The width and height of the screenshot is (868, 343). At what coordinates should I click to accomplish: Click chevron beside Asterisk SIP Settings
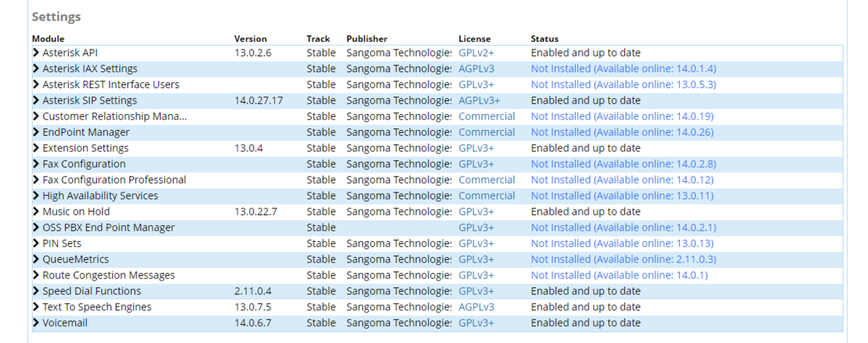click(36, 100)
